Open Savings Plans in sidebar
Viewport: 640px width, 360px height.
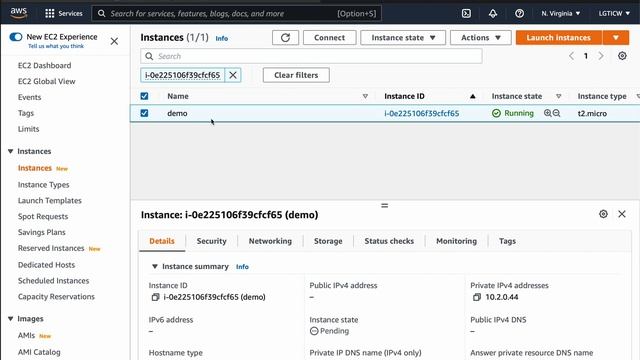click(42, 232)
